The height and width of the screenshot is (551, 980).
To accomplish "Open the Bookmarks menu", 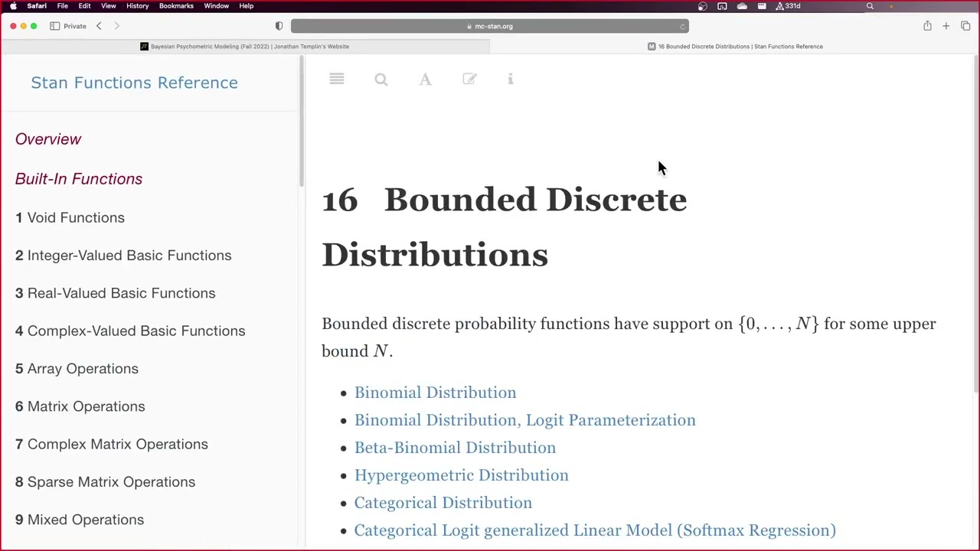I will tap(176, 6).
